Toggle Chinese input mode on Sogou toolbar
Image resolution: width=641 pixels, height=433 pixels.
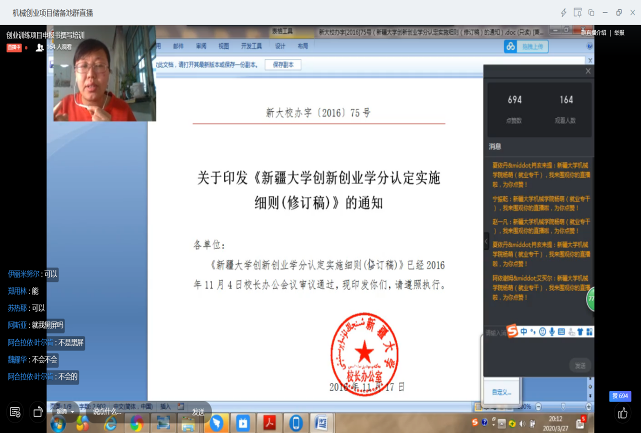[x=524, y=332]
